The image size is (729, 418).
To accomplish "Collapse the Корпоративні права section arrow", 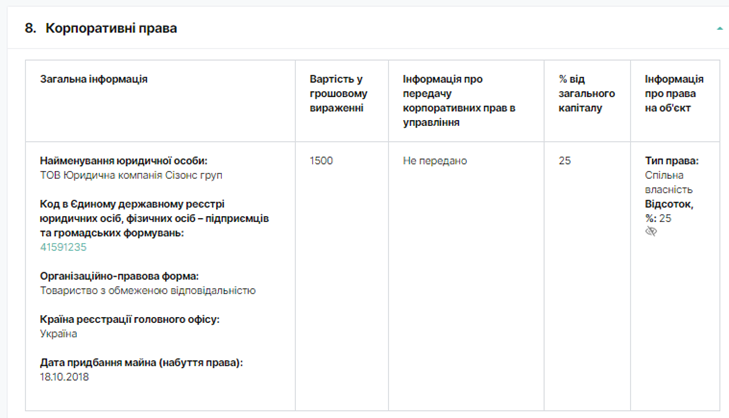I will click(x=720, y=29).
